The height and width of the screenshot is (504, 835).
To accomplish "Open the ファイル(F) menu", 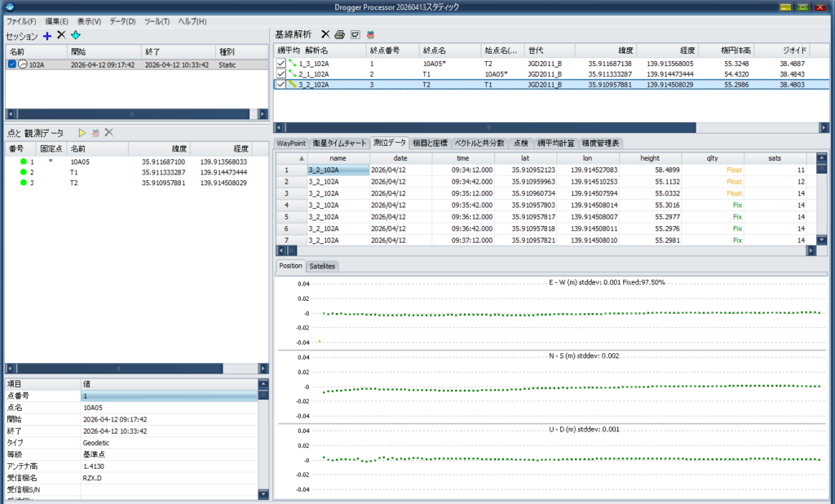I will [x=21, y=21].
